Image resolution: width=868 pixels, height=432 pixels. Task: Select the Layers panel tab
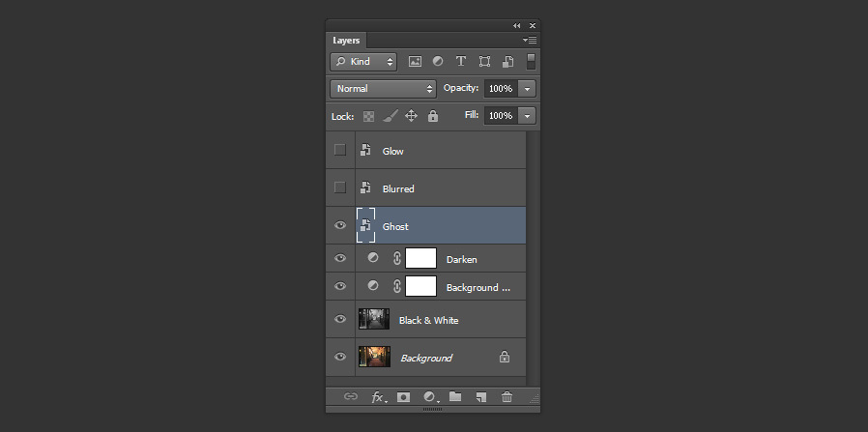pyautogui.click(x=346, y=41)
